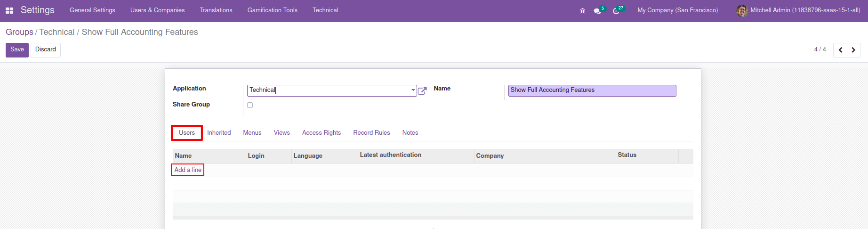The width and height of the screenshot is (868, 229).
Task: Expand the Application dropdown arrow
Action: 413,90
